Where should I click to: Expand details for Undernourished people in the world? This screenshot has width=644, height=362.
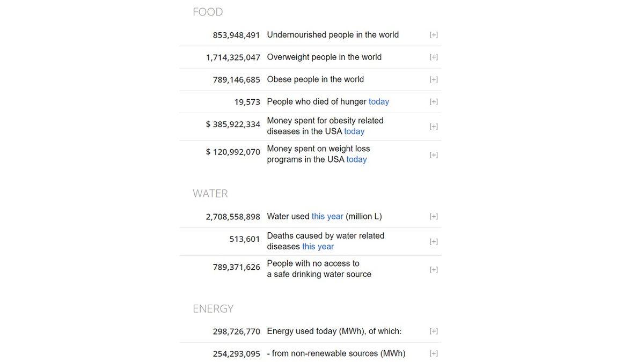434,35
